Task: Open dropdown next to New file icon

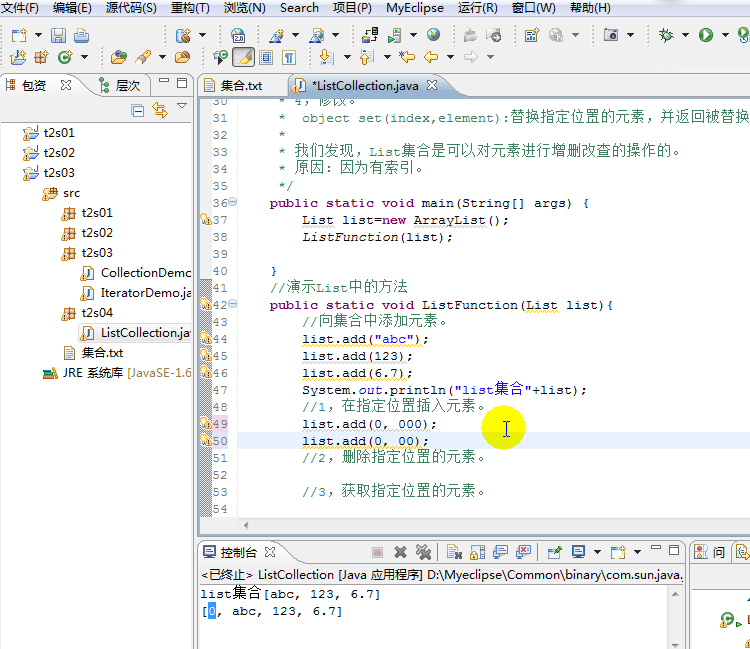Action: pos(39,35)
